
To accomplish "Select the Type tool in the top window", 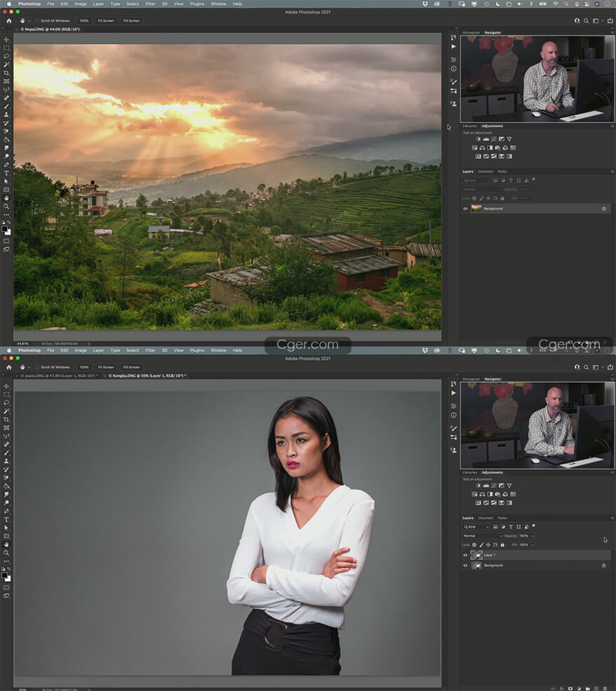I will click(x=6, y=173).
